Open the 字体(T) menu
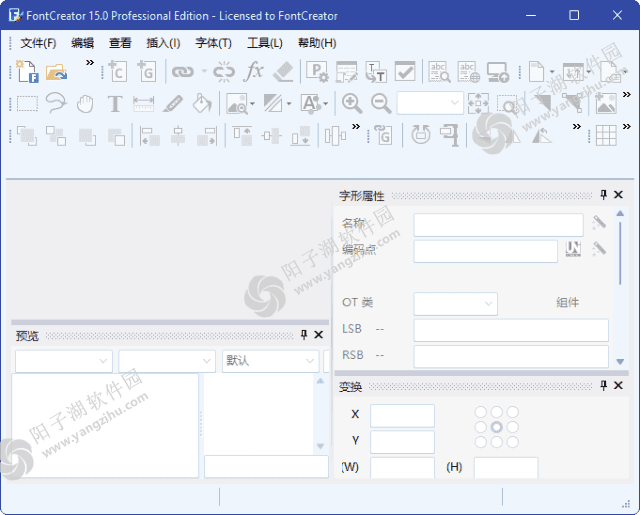Screen dimensions: 640x515 [213, 43]
